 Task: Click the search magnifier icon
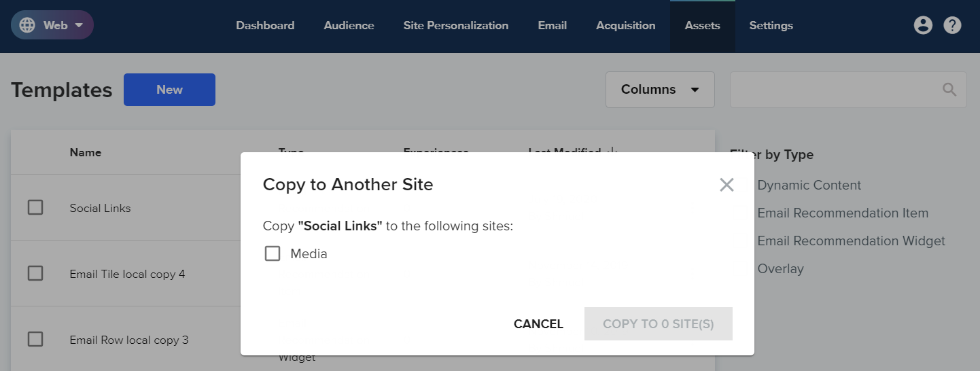[x=949, y=90]
